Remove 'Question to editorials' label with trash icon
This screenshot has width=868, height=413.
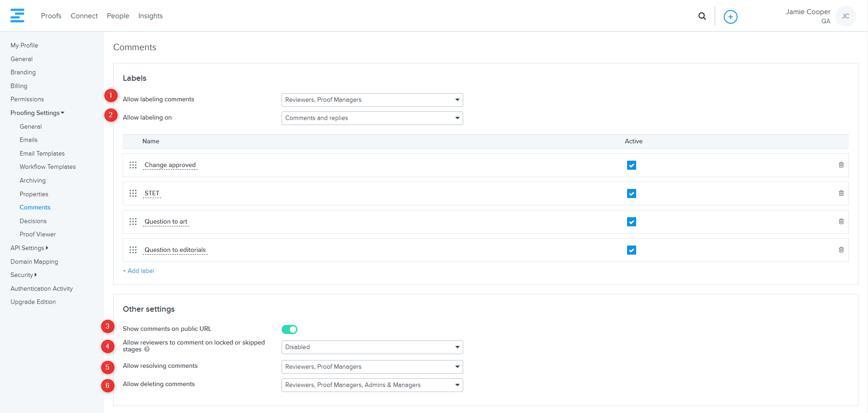pyautogui.click(x=841, y=250)
